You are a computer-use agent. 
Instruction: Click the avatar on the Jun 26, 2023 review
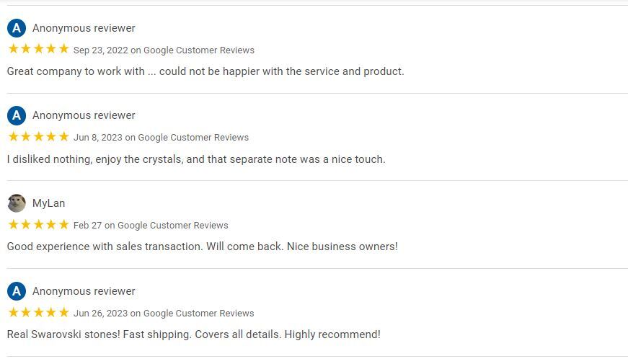click(17, 291)
